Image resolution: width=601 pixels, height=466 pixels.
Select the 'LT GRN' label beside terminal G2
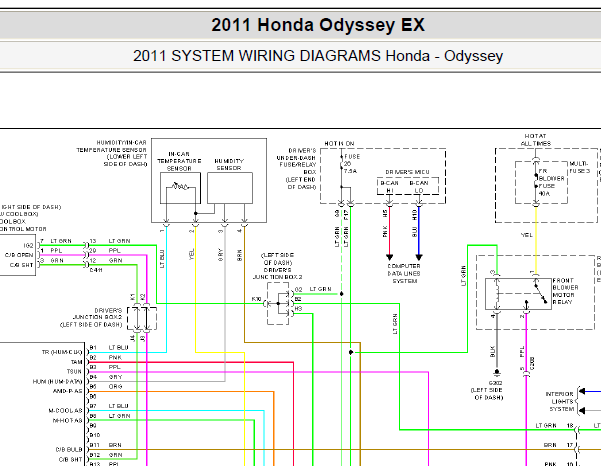(320, 289)
